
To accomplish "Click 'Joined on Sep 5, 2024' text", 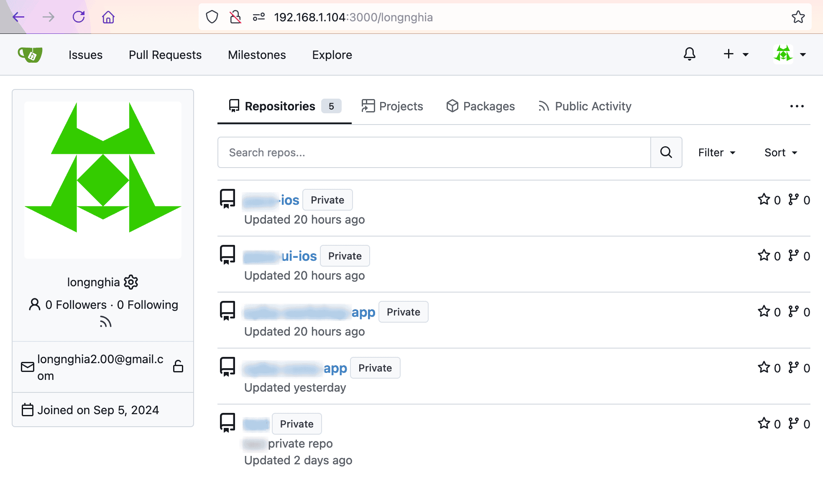I will point(98,410).
